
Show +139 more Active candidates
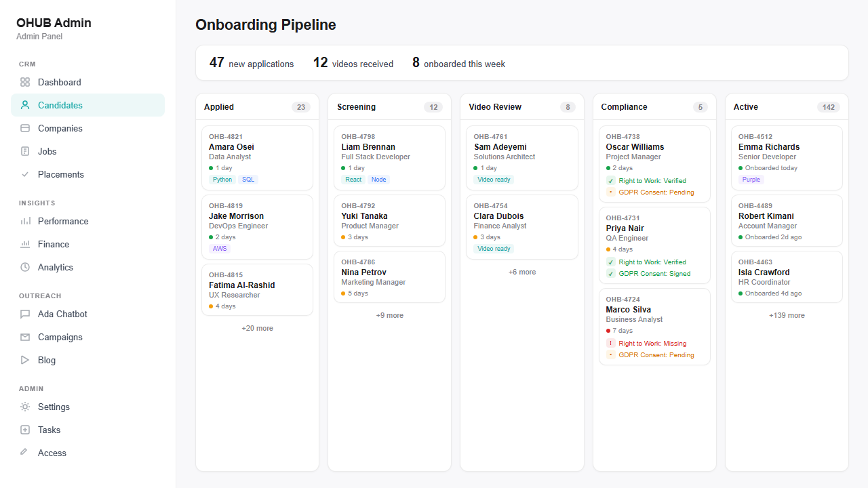coord(787,315)
